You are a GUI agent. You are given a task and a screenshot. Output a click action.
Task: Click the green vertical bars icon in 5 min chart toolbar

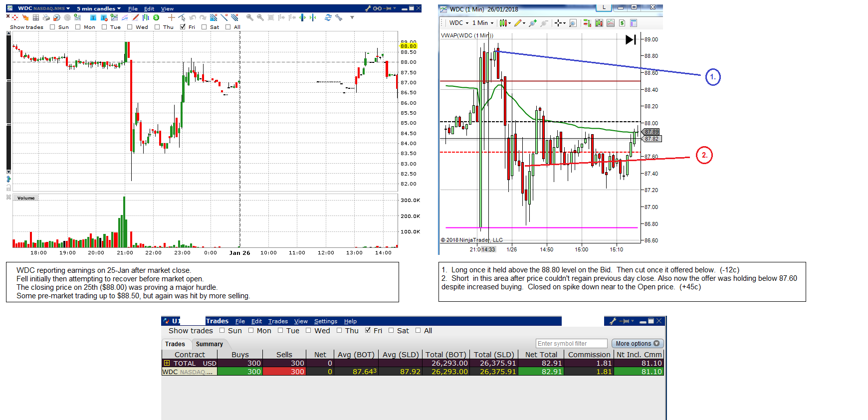coord(146,17)
